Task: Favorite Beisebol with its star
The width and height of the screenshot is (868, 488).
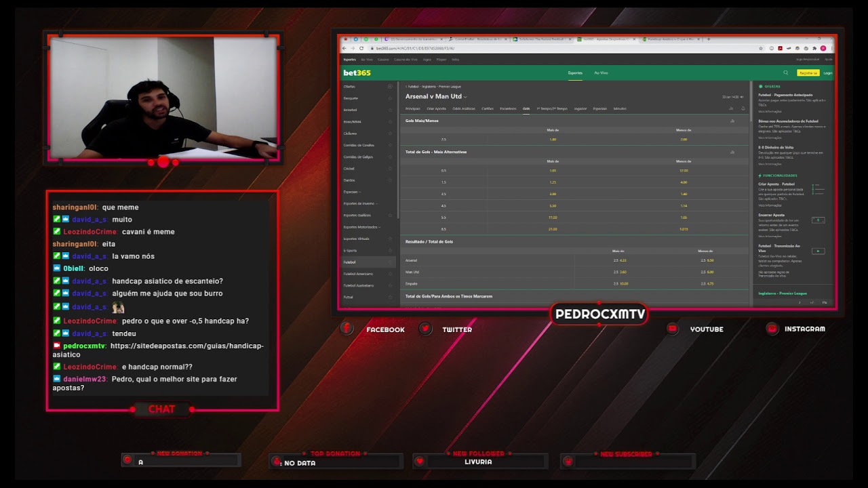Action: pyautogui.click(x=390, y=110)
